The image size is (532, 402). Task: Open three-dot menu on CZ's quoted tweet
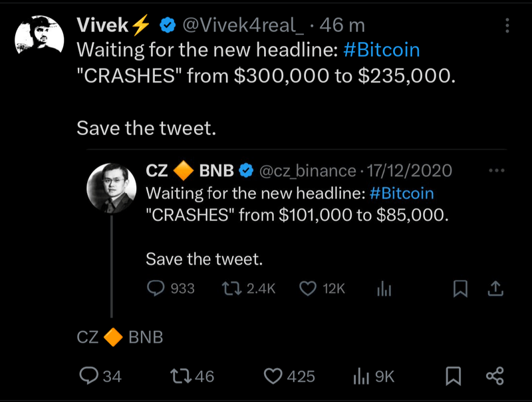(x=496, y=170)
